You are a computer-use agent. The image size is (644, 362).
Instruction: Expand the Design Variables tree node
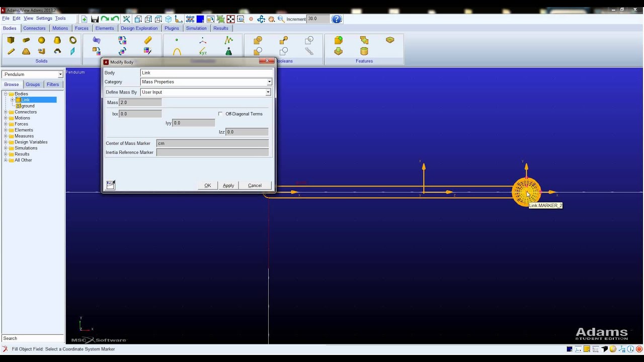(x=6, y=142)
